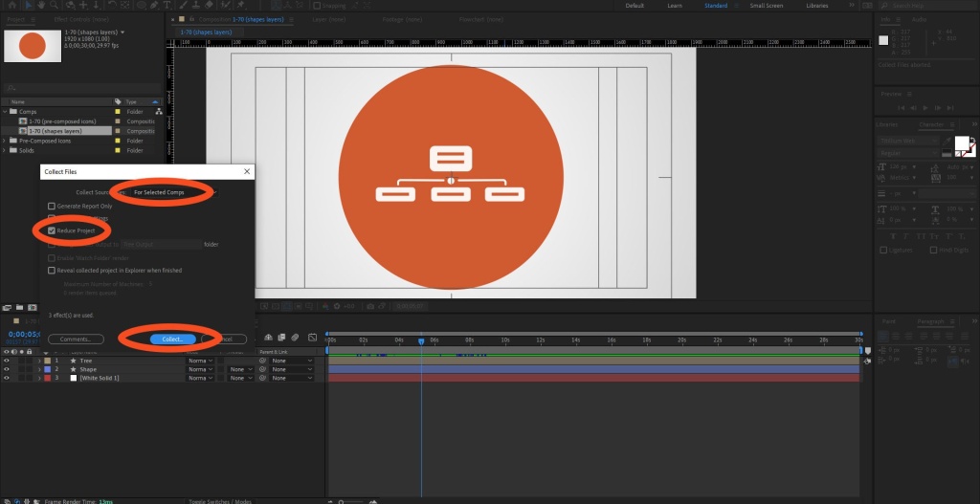Open Search Help magnifier field
980x504 pixels.
coord(926,6)
